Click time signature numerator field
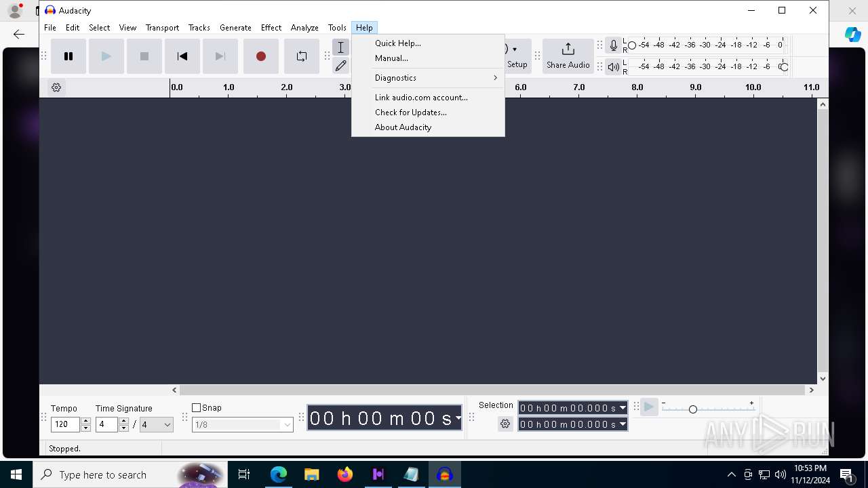This screenshot has height=488, width=868. [x=107, y=425]
